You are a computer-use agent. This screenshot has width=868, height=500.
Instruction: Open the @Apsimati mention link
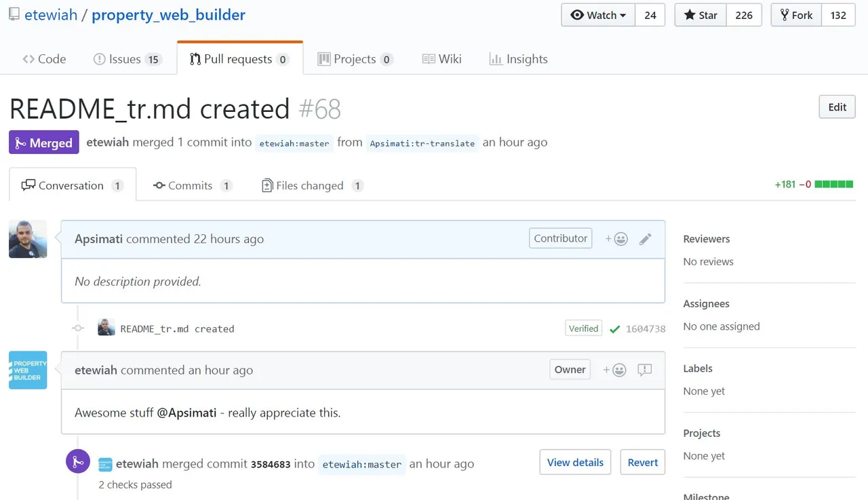point(187,412)
